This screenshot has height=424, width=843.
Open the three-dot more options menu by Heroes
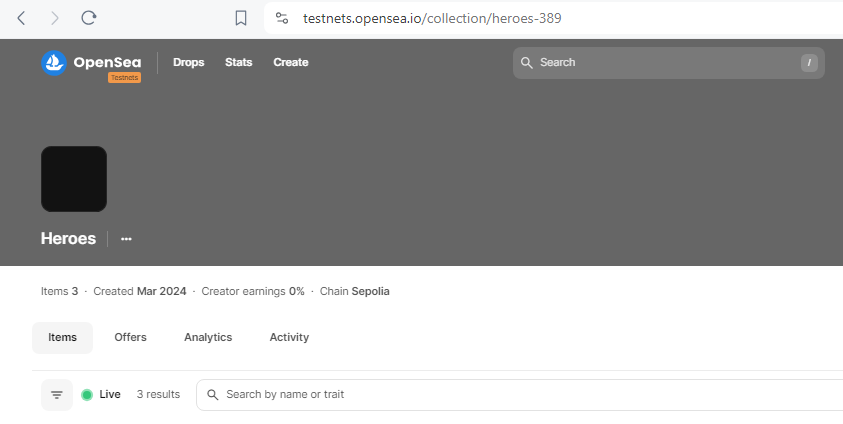[x=126, y=239]
